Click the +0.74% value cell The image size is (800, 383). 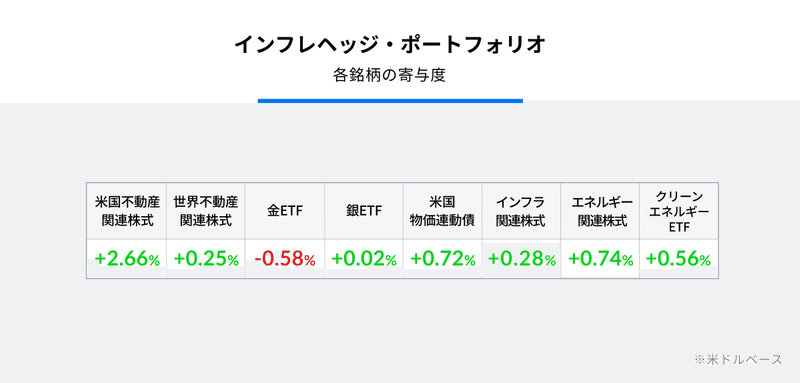(600, 259)
